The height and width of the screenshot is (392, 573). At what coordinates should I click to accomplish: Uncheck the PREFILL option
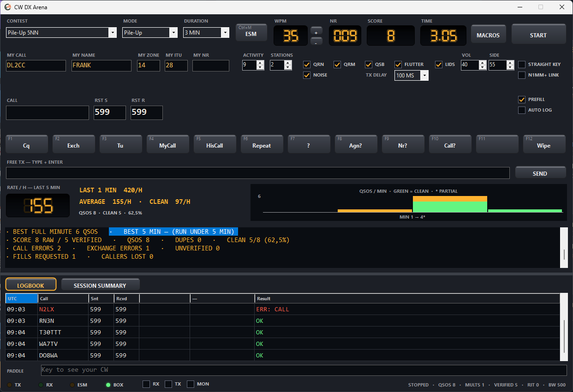[522, 100]
